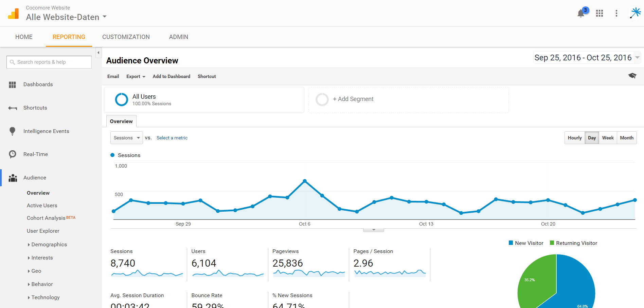Click the in-page guidance graduation cap icon
Screen dimensions: 644x308
[632, 76]
